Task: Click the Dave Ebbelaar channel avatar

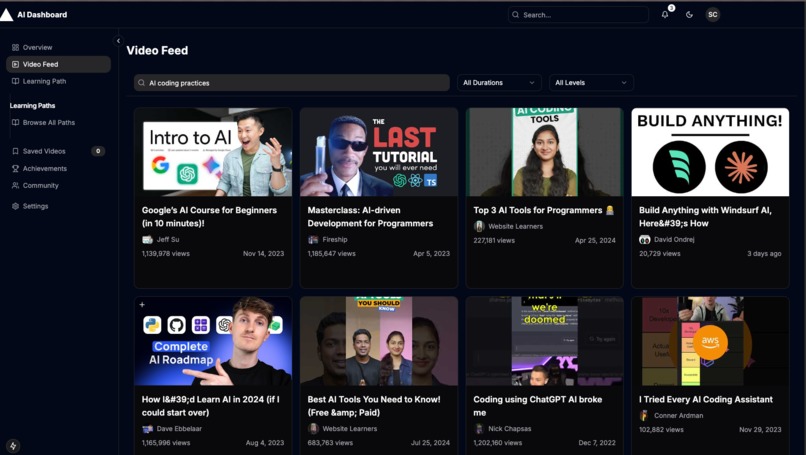Action: 148,429
